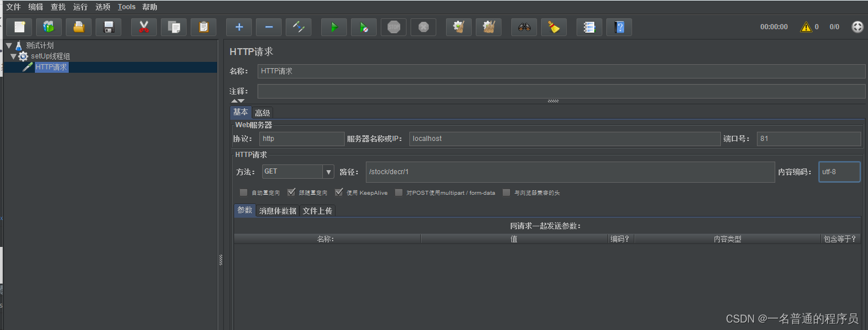Click the 名称: column header
The width and height of the screenshot is (868, 330).
[x=327, y=239]
